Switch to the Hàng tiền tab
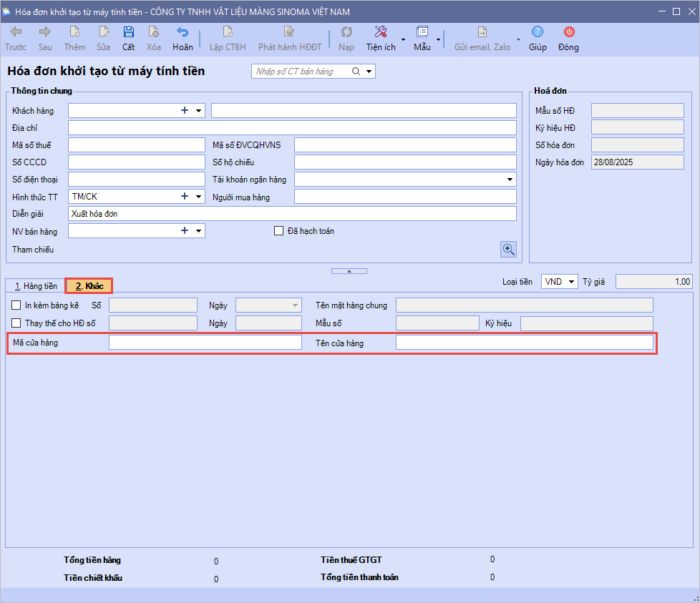700x603 pixels. click(x=35, y=286)
